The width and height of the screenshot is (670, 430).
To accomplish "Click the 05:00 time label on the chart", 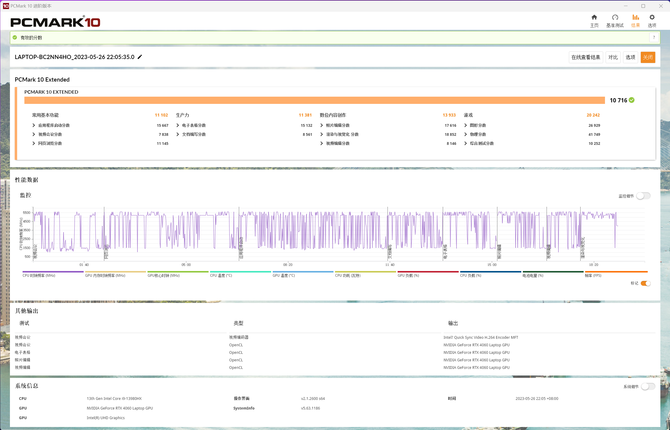I will click(x=186, y=265).
